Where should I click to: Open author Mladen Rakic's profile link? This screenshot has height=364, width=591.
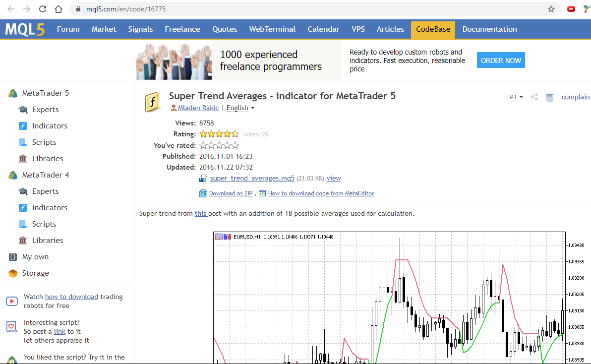point(198,108)
